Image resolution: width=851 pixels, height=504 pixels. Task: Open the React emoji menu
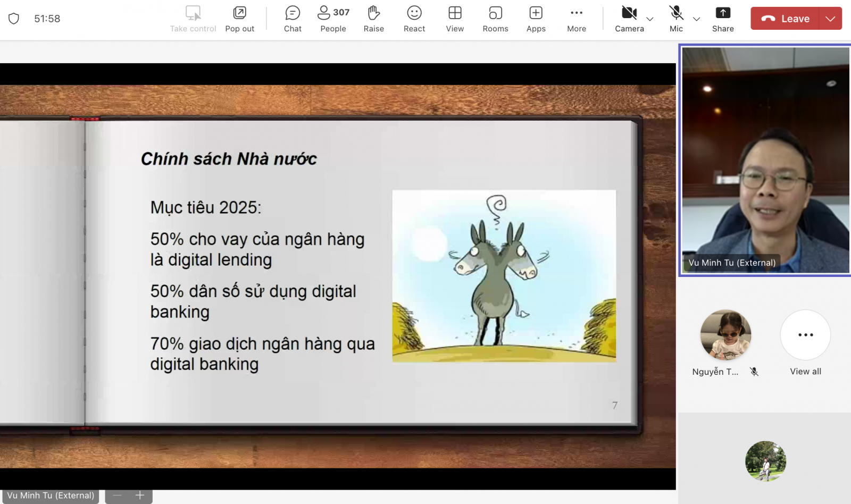(x=414, y=19)
